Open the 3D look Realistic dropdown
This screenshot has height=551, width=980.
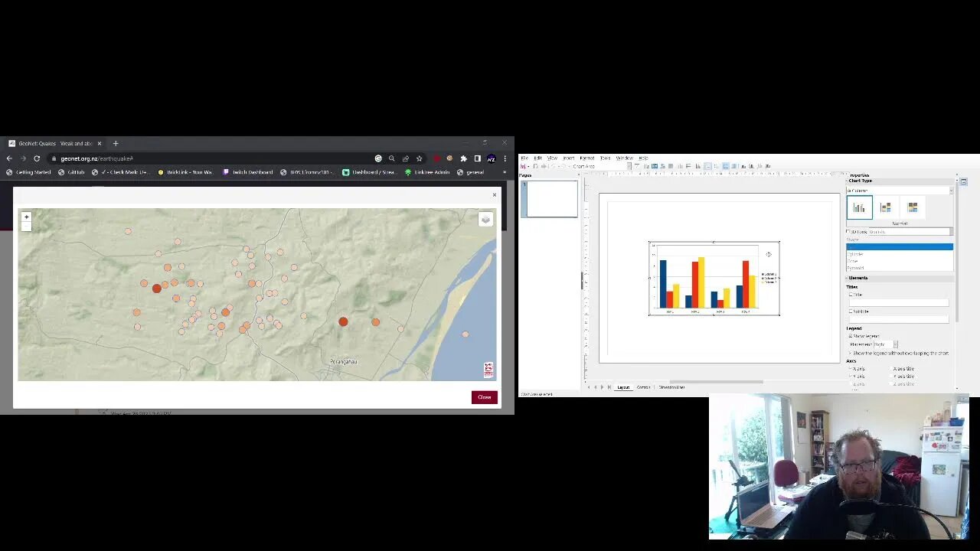click(x=910, y=231)
